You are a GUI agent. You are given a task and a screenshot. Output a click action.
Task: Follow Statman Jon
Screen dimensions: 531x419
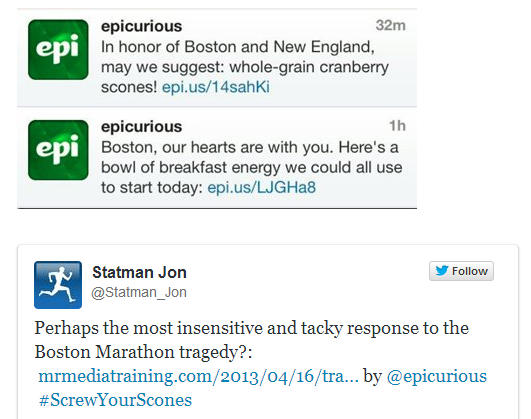(461, 271)
